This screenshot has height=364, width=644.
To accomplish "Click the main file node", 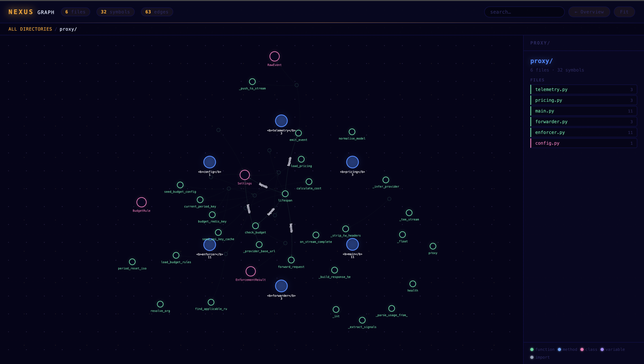I will click(352, 244).
